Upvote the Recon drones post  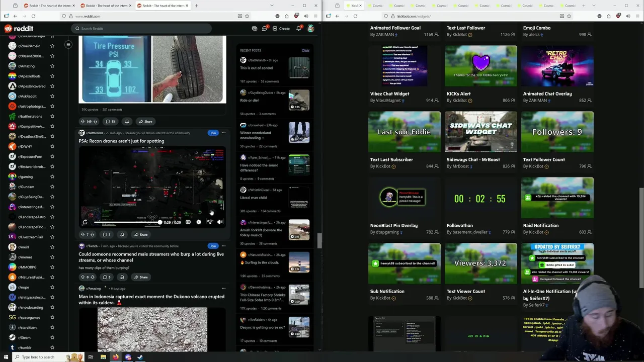(83, 234)
